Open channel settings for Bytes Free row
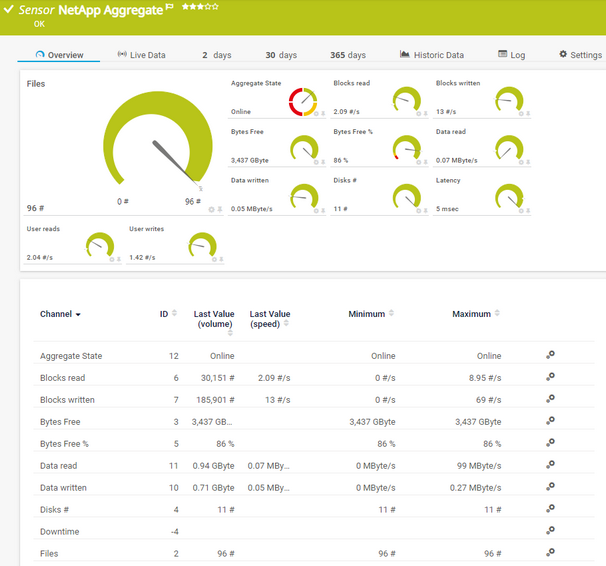Viewport: 606px width, 566px height. pyautogui.click(x=550, y=421)
